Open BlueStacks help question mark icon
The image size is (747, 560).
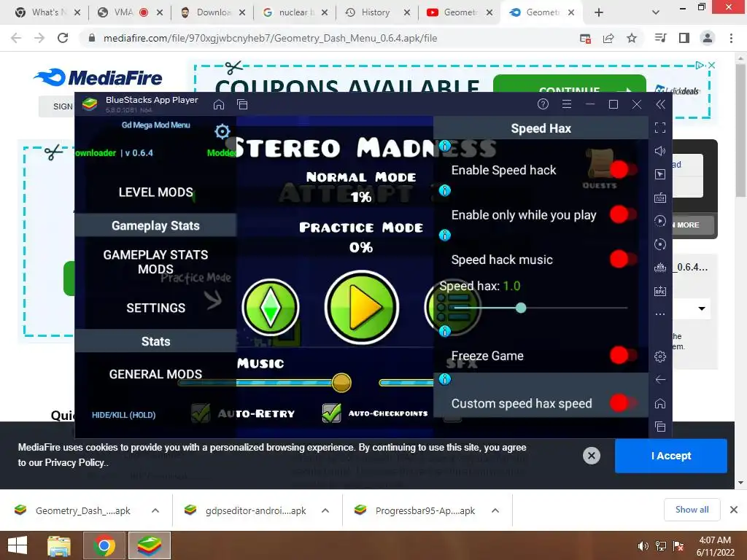tap(543, 104)
